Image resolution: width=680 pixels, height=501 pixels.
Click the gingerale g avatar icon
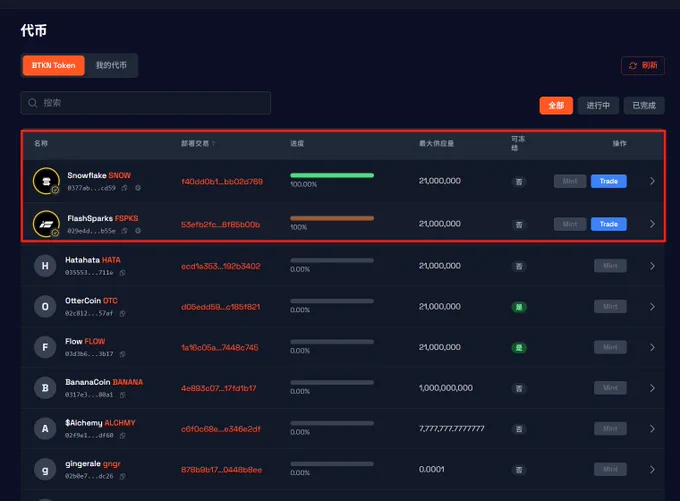tap(45, 469)
